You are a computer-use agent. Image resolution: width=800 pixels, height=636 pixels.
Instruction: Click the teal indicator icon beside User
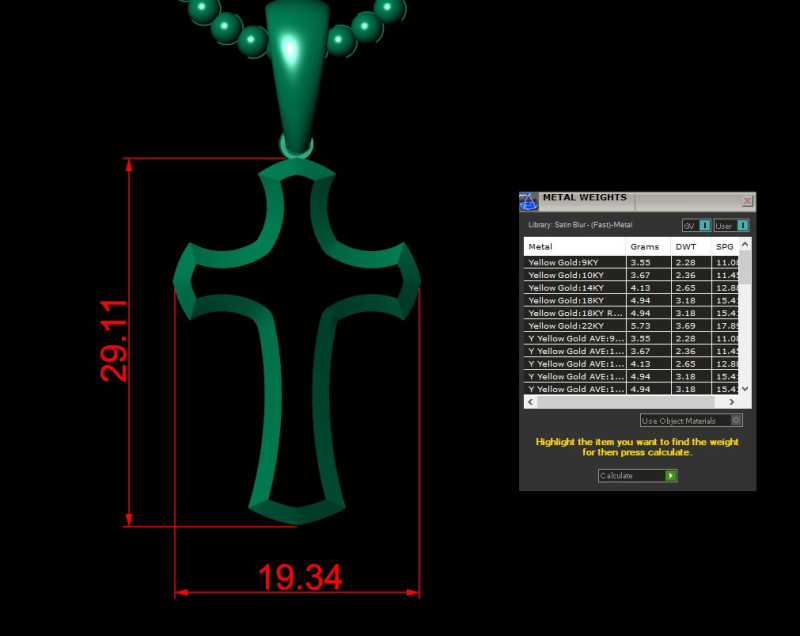[x=742, y=225]
